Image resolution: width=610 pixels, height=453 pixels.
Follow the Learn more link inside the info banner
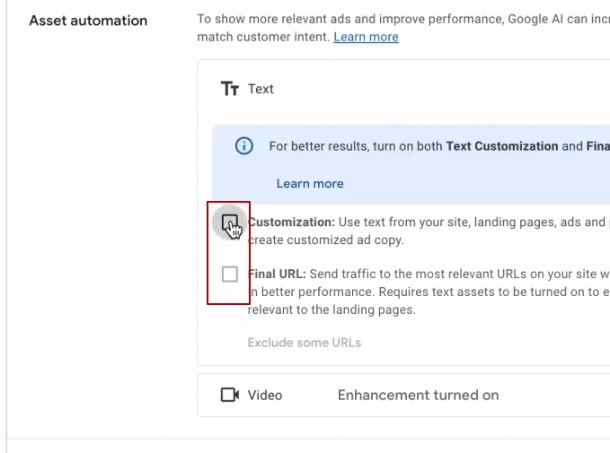[x=309, y=184]
